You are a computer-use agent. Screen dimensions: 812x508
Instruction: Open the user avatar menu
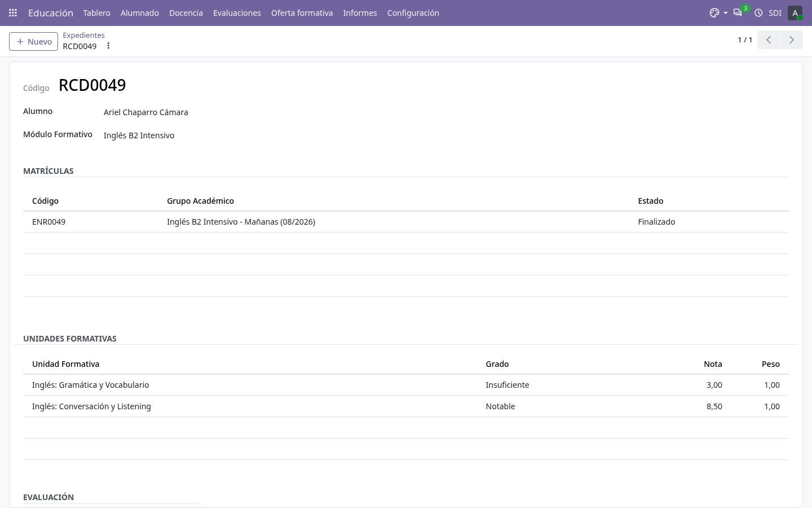click(x=795, y=12)
